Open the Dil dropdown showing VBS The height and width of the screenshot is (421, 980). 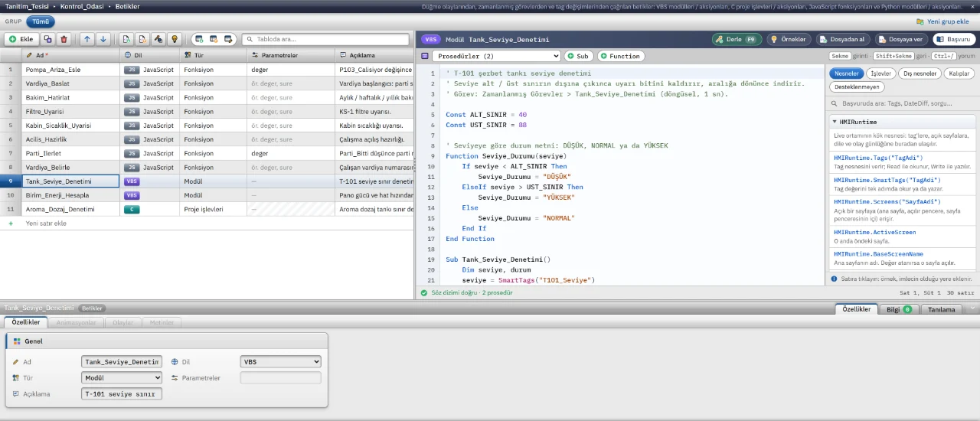click(x=280, y=362)
